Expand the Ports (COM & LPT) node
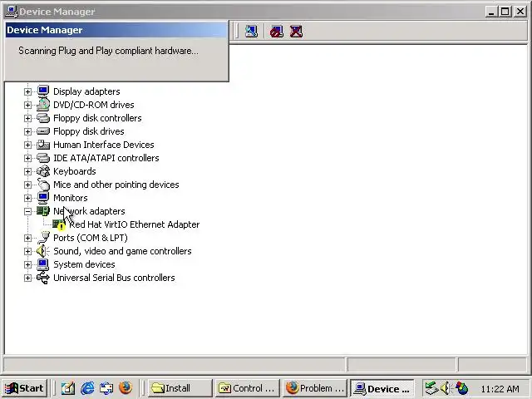 (27, 238)
